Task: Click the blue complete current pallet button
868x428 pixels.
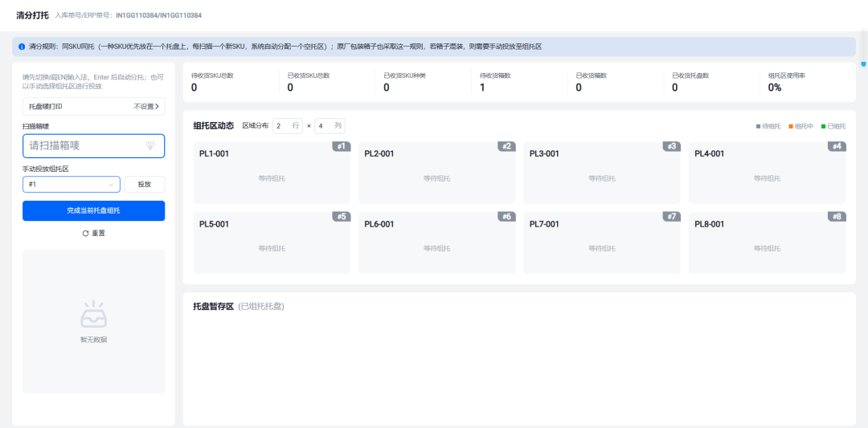Action: click(93, 210)
